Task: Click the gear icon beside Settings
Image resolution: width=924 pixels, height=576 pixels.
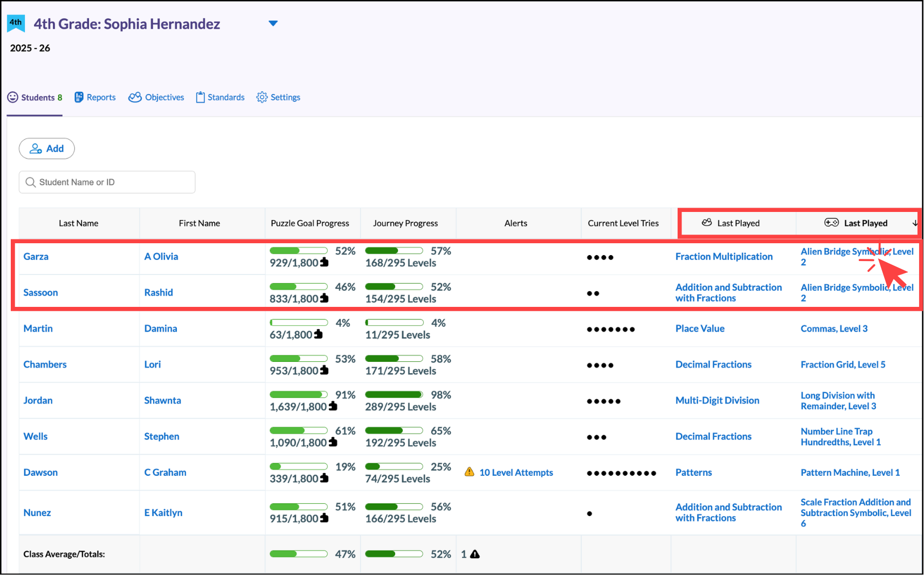Action: point(262,97)
